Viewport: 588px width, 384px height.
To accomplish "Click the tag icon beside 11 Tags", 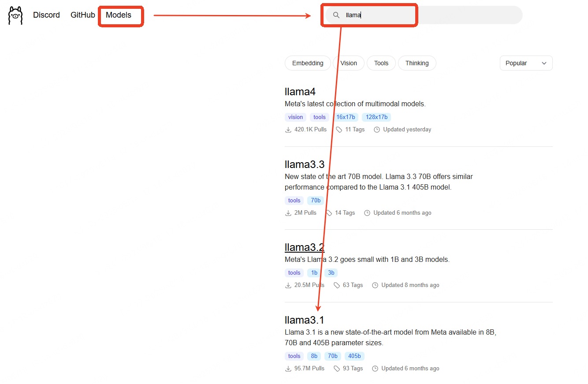I will click(339, 130).
